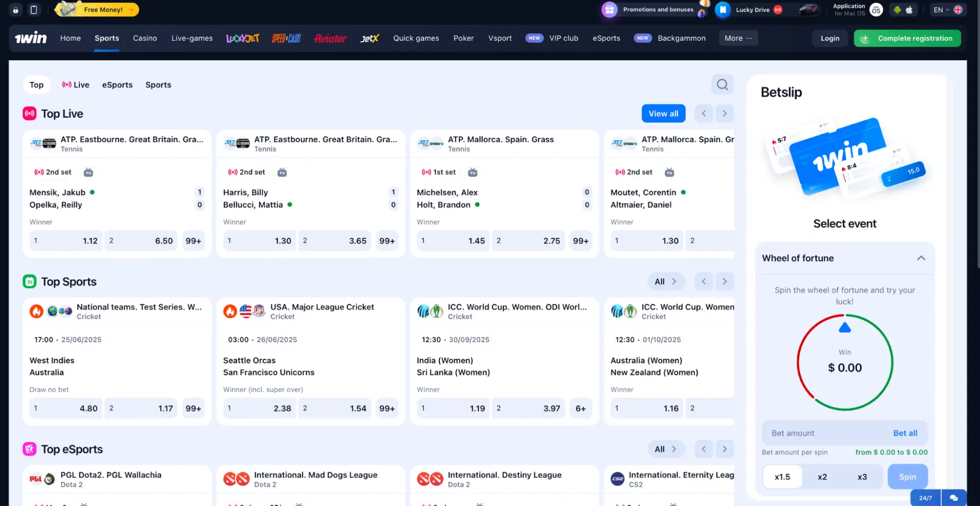Open the Free Money! banner
Screen dimensions: 980x506
(97, 9)
